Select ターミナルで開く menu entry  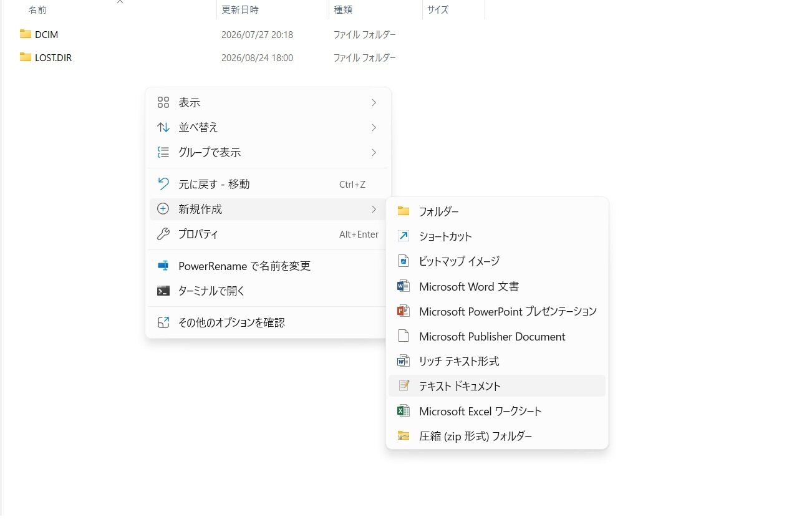268,291
